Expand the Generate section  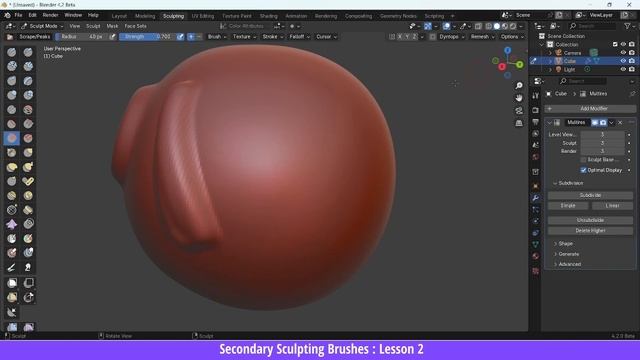[x=568, y=254]
